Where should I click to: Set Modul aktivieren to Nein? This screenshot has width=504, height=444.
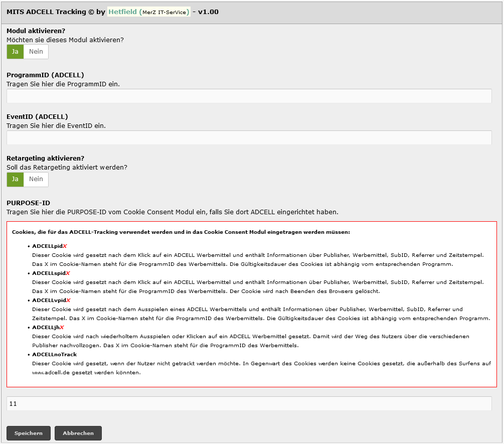(x=36, y=52)
